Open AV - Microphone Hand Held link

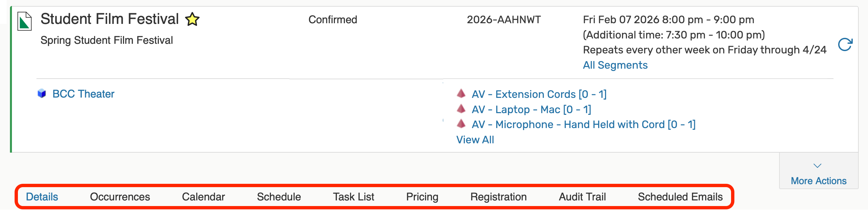[x=583, y=125]
